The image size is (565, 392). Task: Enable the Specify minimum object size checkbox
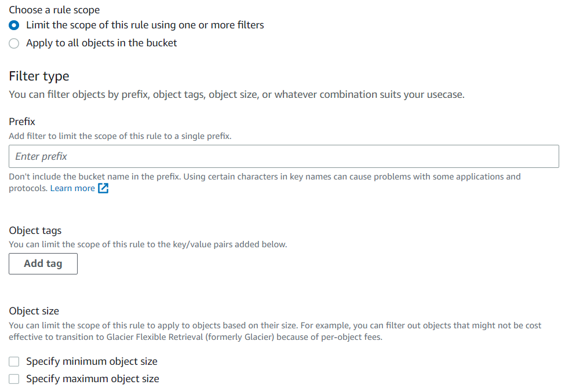point(14,361)
